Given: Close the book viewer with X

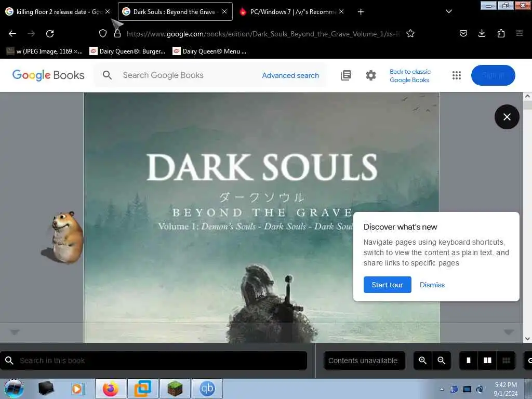Looking at the screenshot, I should 507,117.
